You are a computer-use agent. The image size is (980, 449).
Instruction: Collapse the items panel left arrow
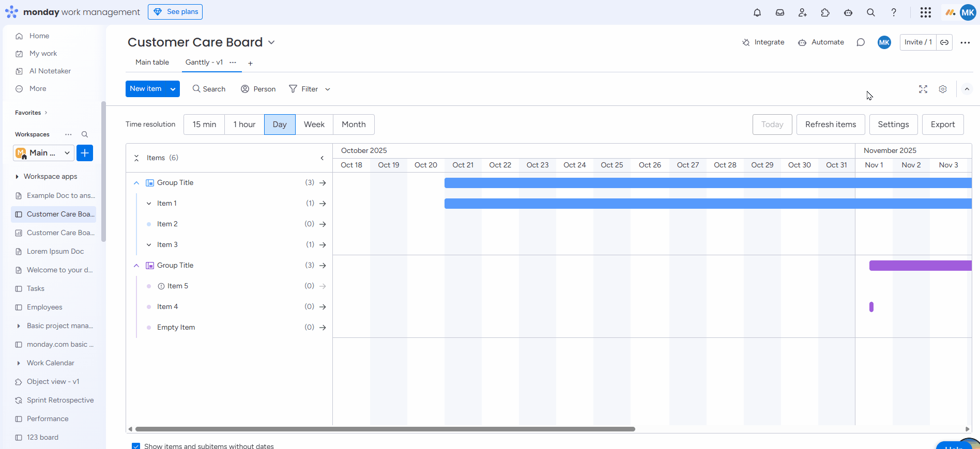coord(322,158)
